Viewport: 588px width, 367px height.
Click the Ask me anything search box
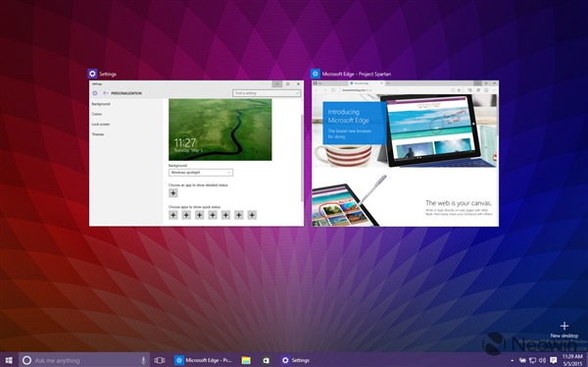[x=84, y=360]
